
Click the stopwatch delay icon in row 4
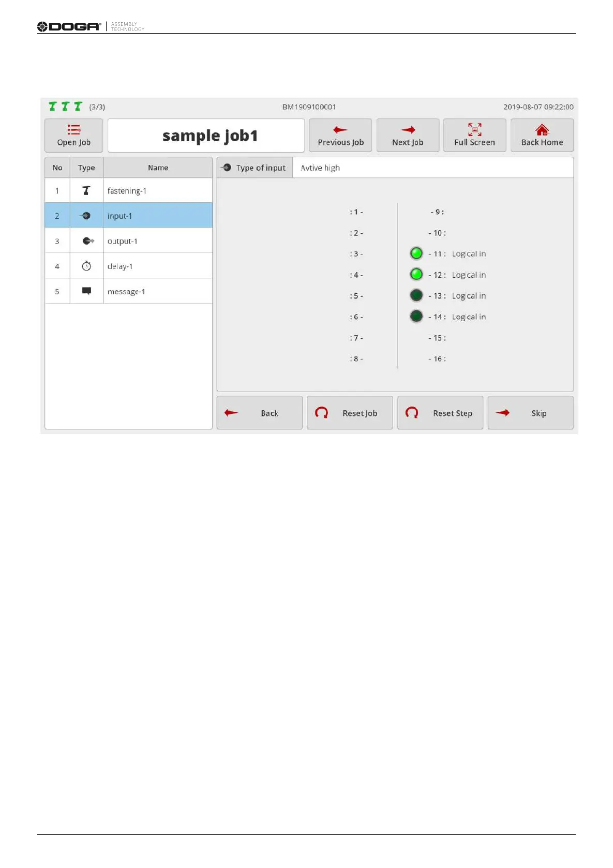coord(86,266)
